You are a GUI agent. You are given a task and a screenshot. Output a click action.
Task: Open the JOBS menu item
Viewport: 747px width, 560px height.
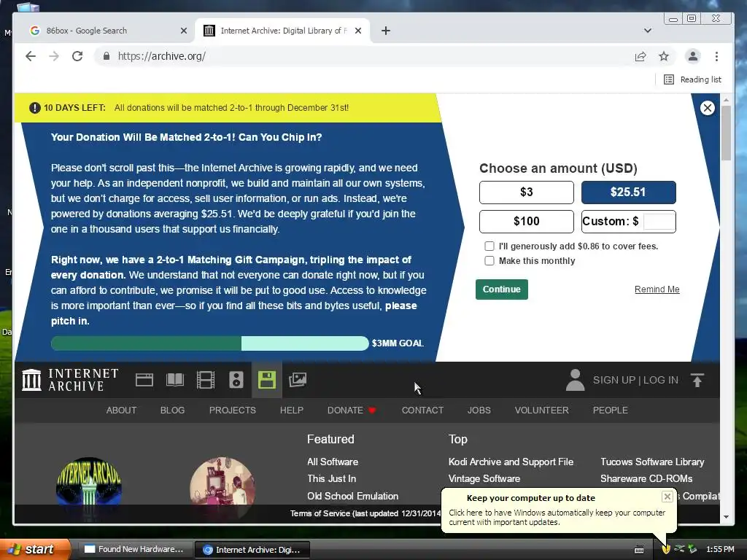[479, 411]
